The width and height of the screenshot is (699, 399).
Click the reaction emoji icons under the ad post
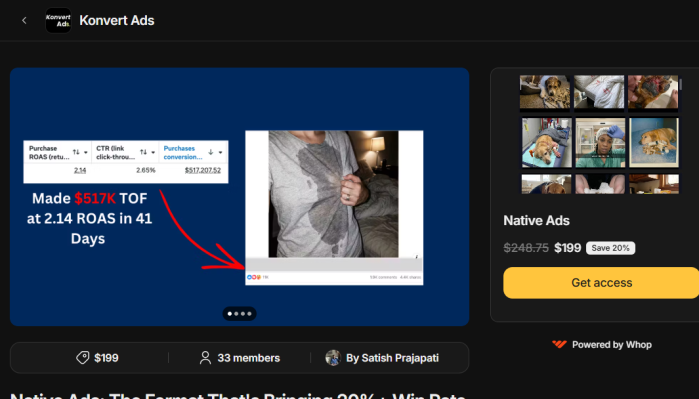[x=253, y=277]
